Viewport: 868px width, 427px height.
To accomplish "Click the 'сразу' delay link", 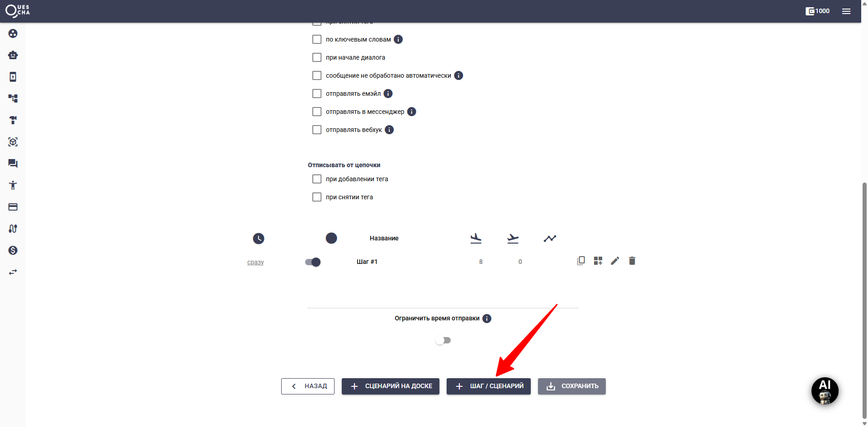I will point(255,262).
